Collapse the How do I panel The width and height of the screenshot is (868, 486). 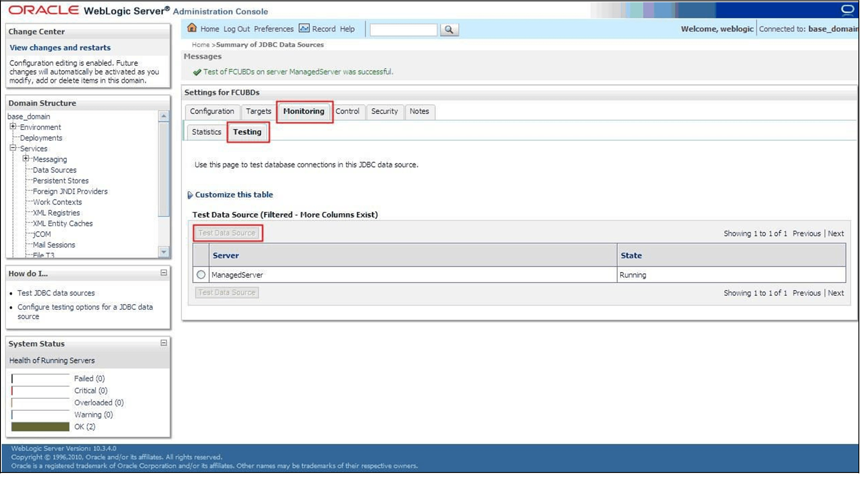click(163, 273)
